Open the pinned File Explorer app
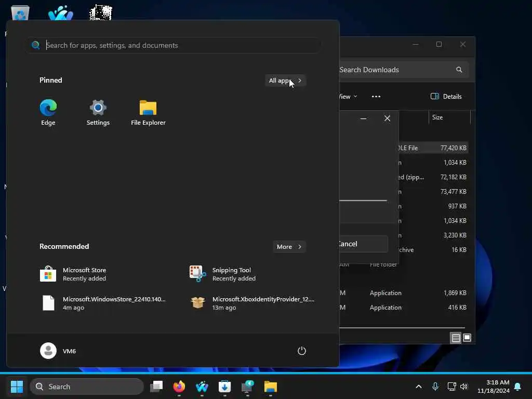 (x=148, y=113)
